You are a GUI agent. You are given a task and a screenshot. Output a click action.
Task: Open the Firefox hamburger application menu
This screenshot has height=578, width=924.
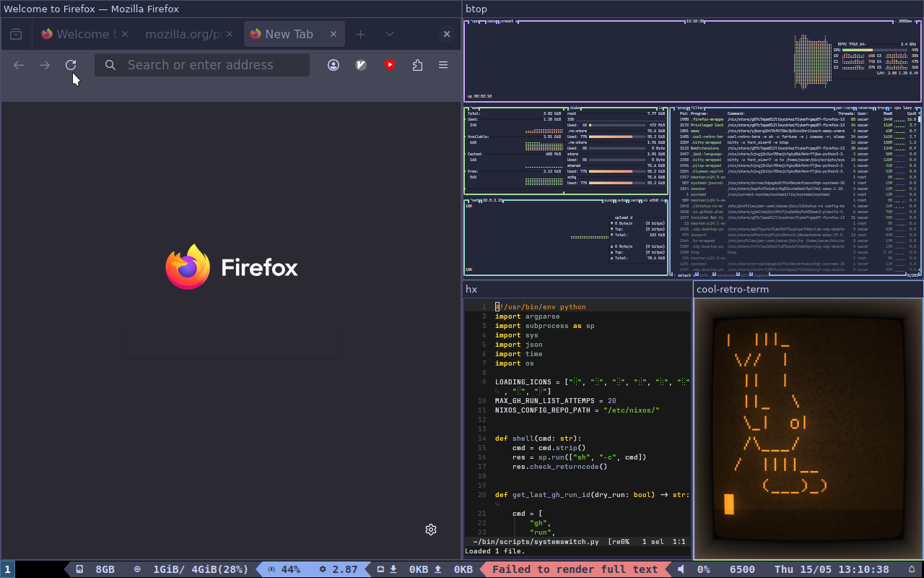pyautogui.click(x=443, y=65)
